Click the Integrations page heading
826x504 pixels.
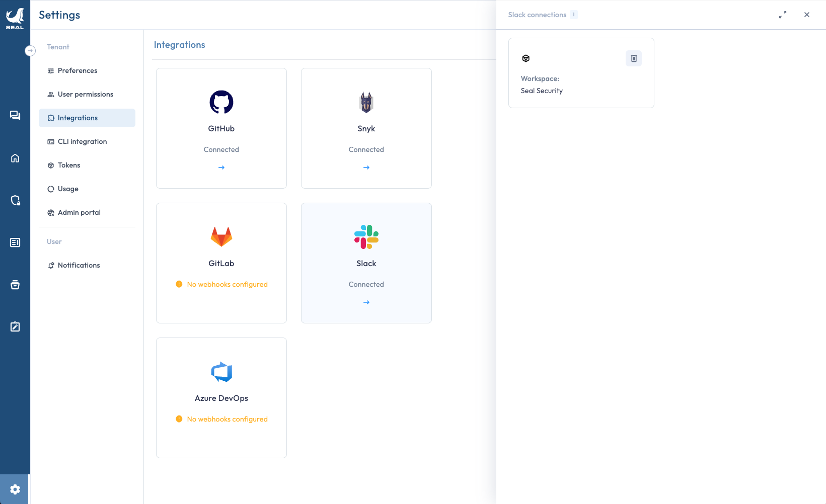[180, 45]
